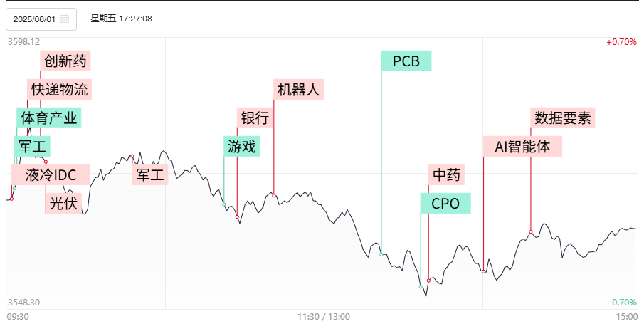Select the 创新药 sector label

(65, 61)
